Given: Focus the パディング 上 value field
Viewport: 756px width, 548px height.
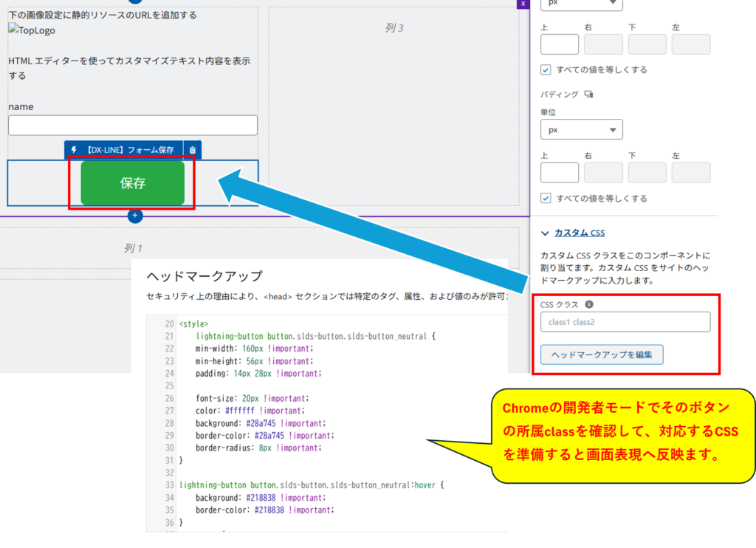Looking at the screenshot, I should (560, 173).
